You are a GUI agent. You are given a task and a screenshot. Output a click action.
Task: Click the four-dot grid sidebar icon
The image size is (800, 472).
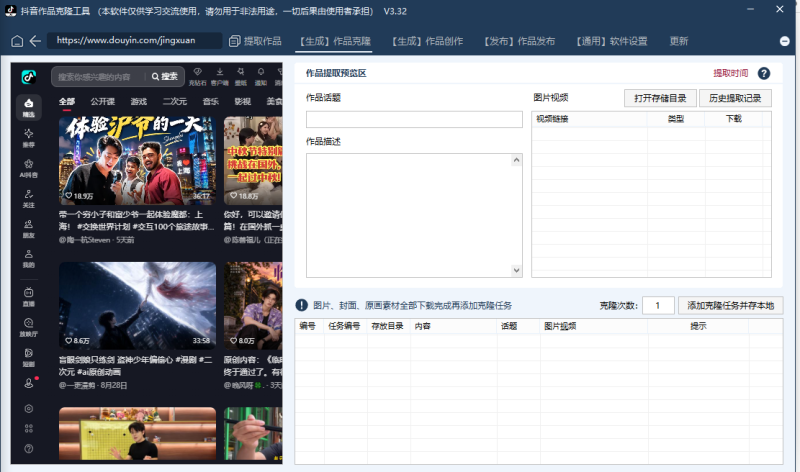tap(29, 429)
